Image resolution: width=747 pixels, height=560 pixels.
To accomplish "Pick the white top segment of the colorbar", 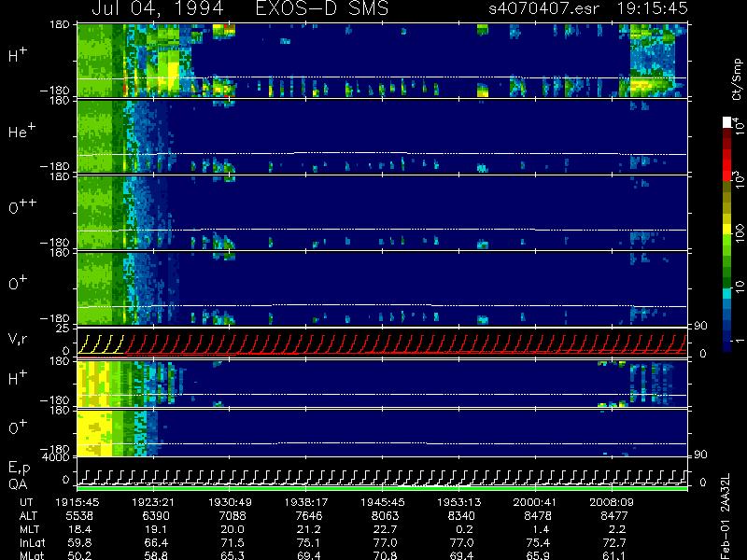I will 727,122.
